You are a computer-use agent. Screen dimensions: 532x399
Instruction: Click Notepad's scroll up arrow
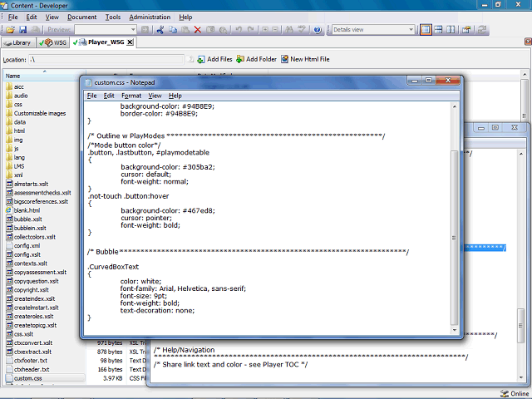pos(455,106)
